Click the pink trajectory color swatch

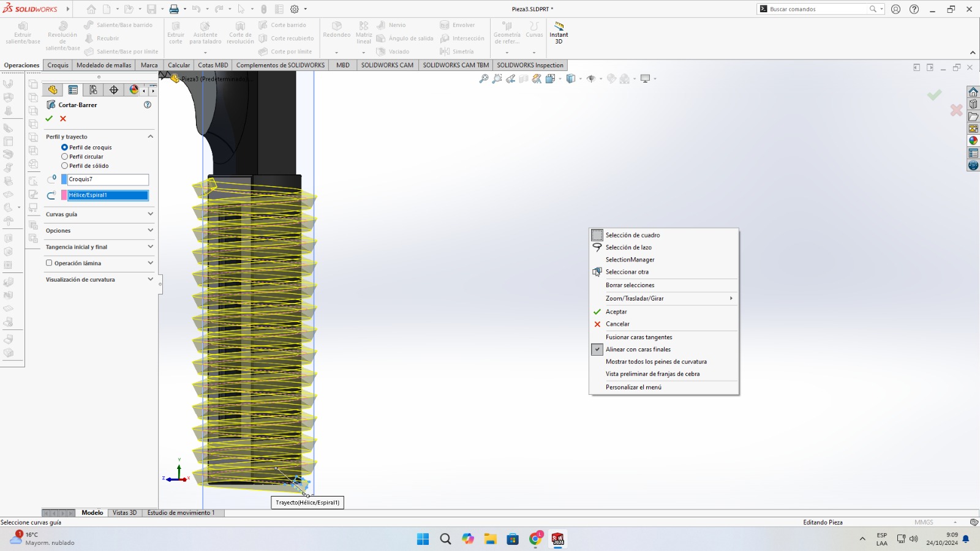pyautogui.click(x=64, y=195)
